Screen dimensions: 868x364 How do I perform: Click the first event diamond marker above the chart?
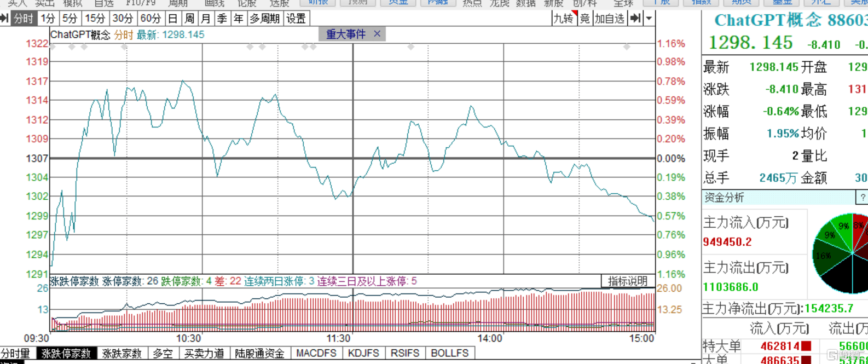(x=52, y=47)
